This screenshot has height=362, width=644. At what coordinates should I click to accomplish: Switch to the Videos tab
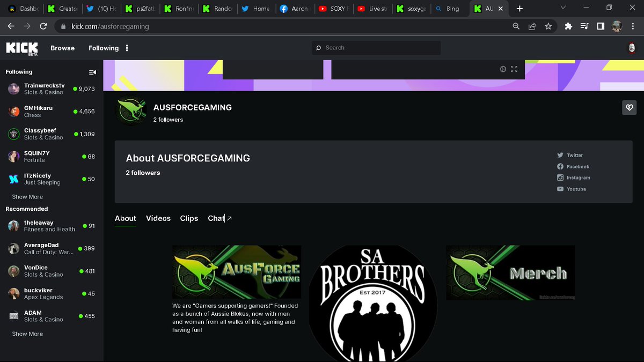point(158,218)
